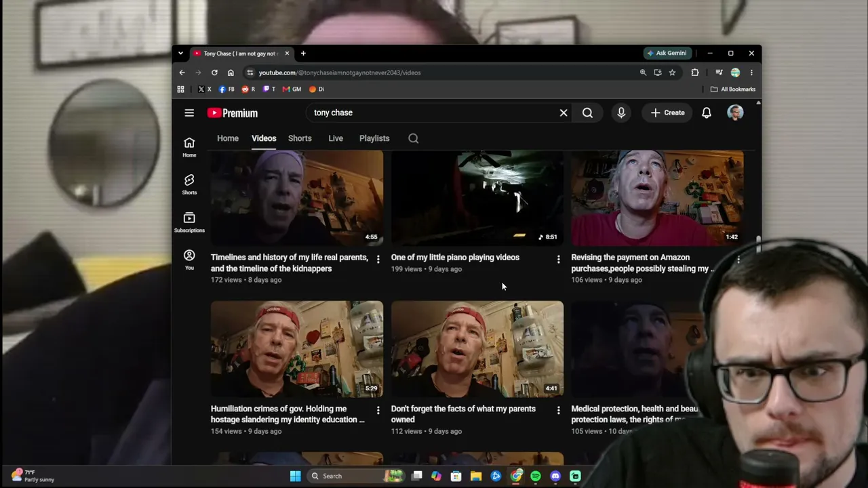This screenshot has width=868, height=488.
Task: Open more options for 'Humiliation crimes' video
Action: click(378, 410)
